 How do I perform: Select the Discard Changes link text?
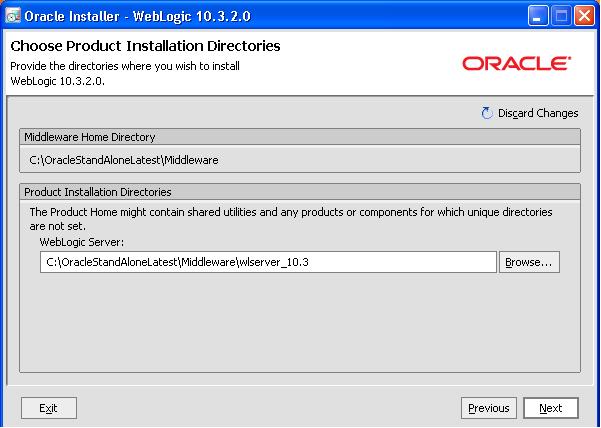[538, 113]
